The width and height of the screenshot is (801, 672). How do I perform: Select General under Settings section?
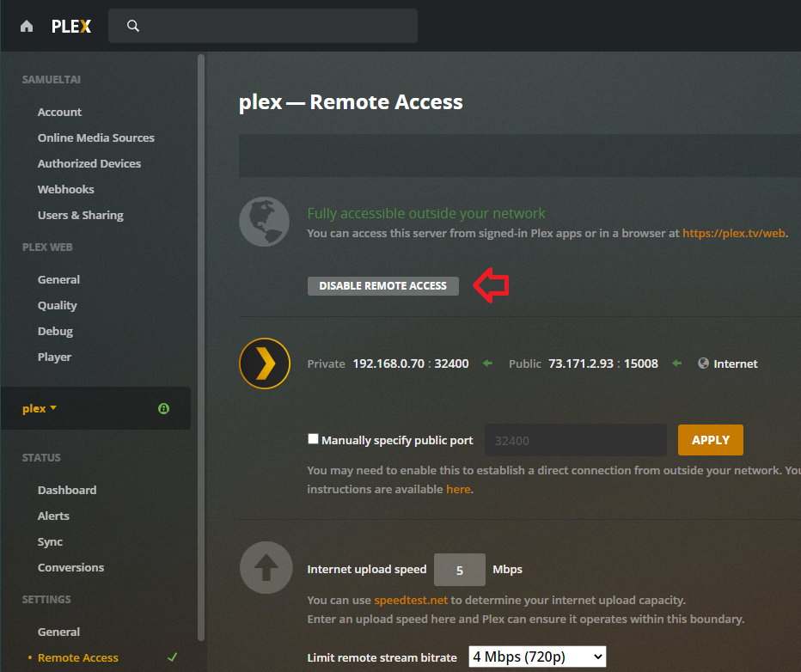tap(58, 632)
